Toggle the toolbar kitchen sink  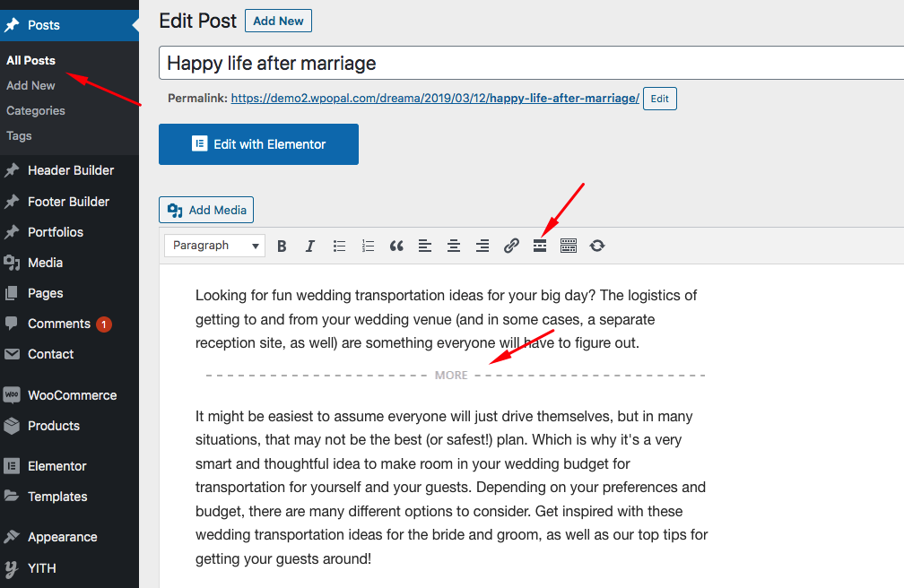(x=569, y=246)
